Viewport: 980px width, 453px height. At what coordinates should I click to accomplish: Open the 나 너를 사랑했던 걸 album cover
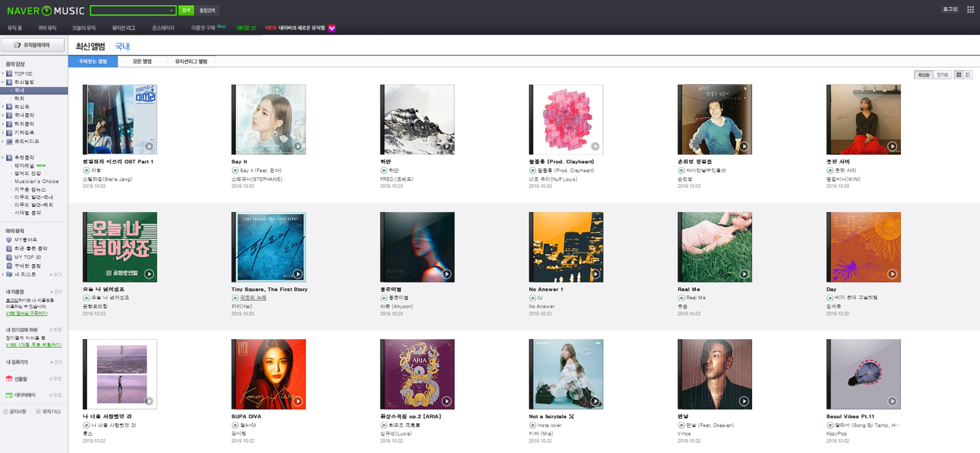point(120,374)
